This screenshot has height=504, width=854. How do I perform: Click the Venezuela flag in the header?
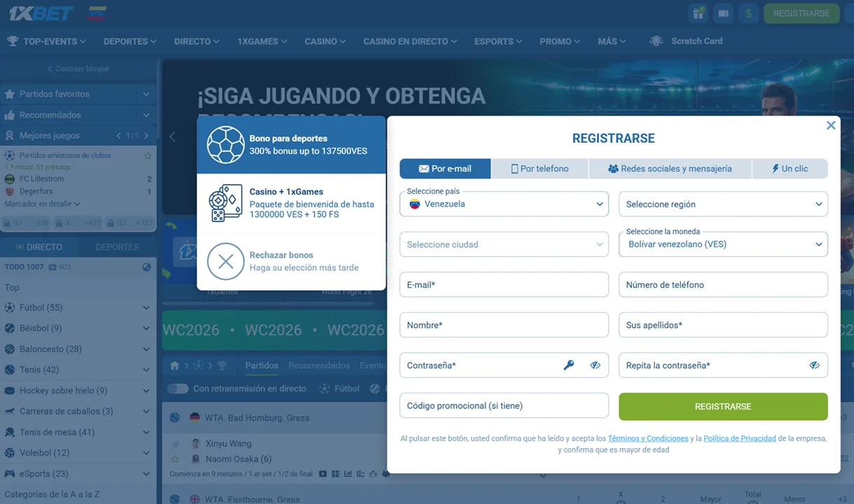point(97,13)
